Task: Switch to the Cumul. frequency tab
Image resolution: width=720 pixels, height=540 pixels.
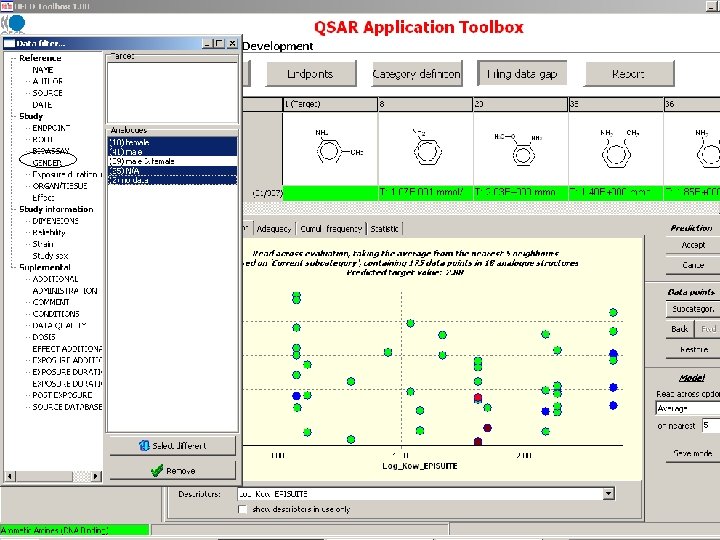Action: [331, 229]
